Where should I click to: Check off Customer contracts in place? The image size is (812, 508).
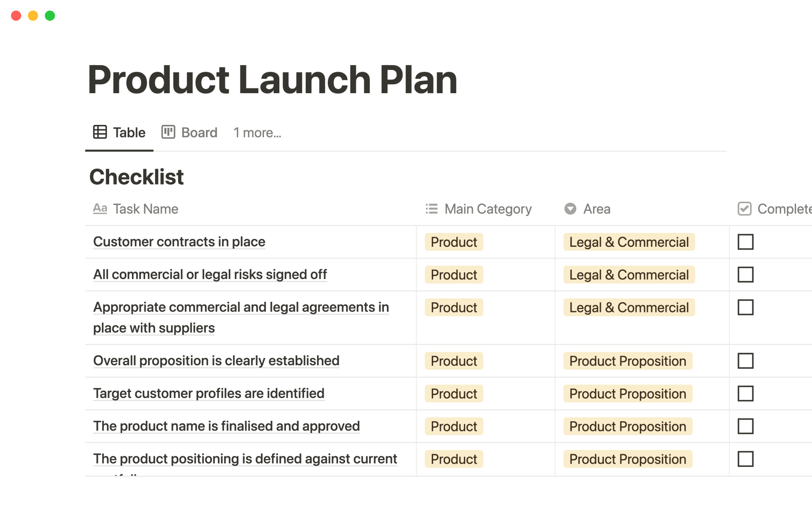[745, 242]
